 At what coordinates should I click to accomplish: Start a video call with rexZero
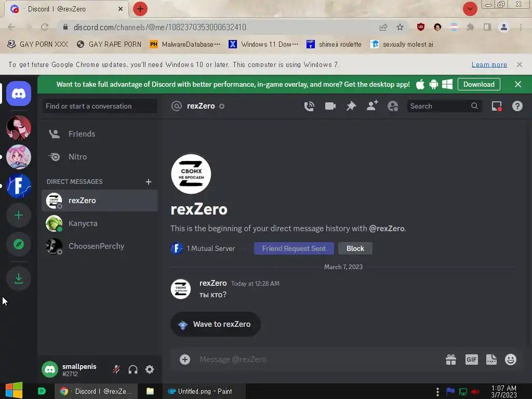330,106
